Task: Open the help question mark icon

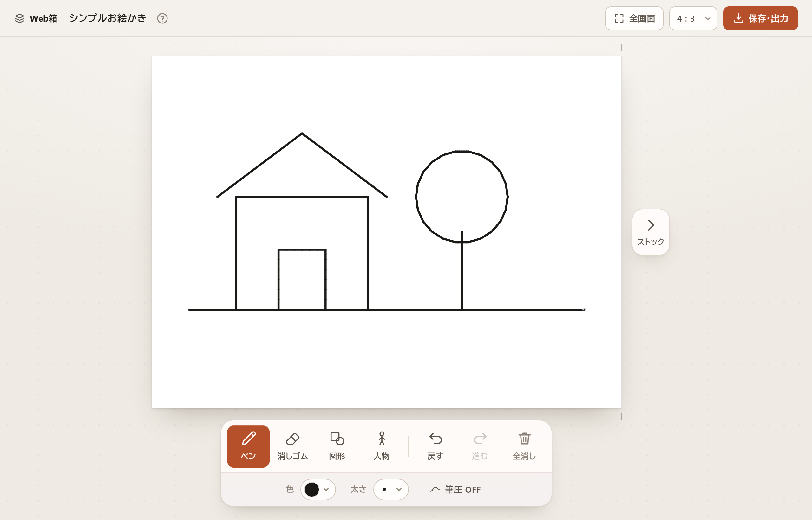Action: click(x=162, y=18)
